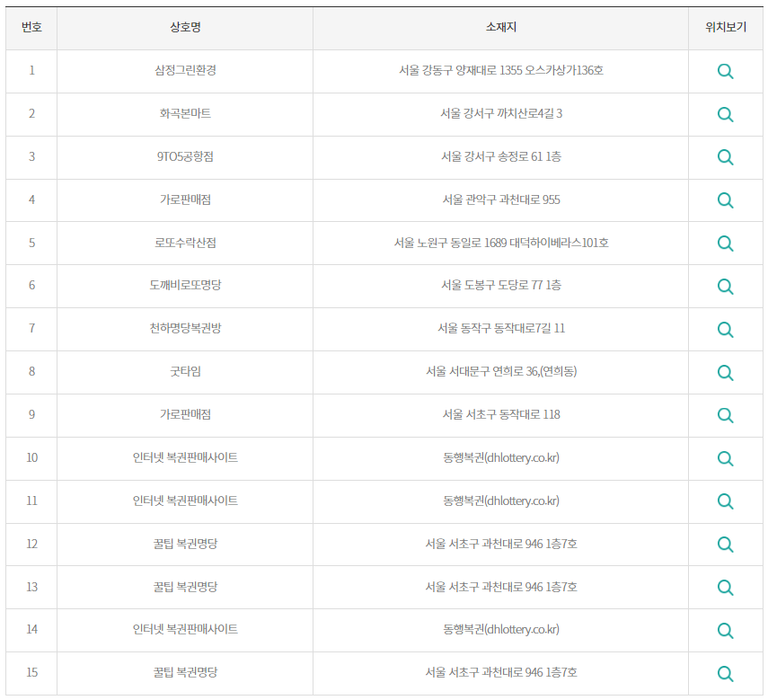Screen dimensions: 768x700
Task: Click the 소재지 column header
Action: click(501, 28)
